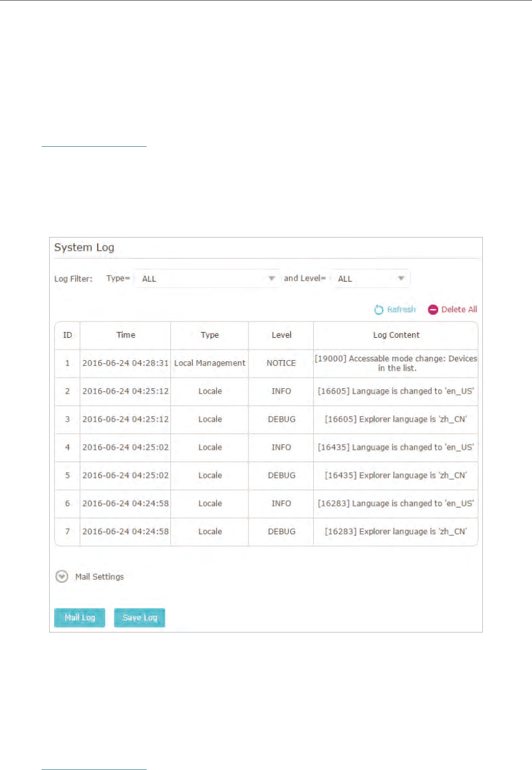Expand Mail Settings with the arrow icon
Viewport: 532px width, 770px height.
coord(62,577)
